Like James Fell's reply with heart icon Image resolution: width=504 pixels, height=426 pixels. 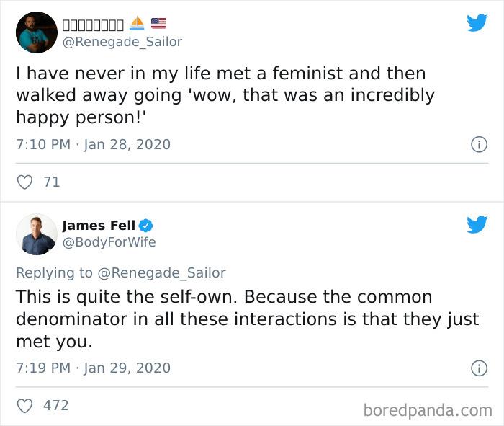point(24,405)
